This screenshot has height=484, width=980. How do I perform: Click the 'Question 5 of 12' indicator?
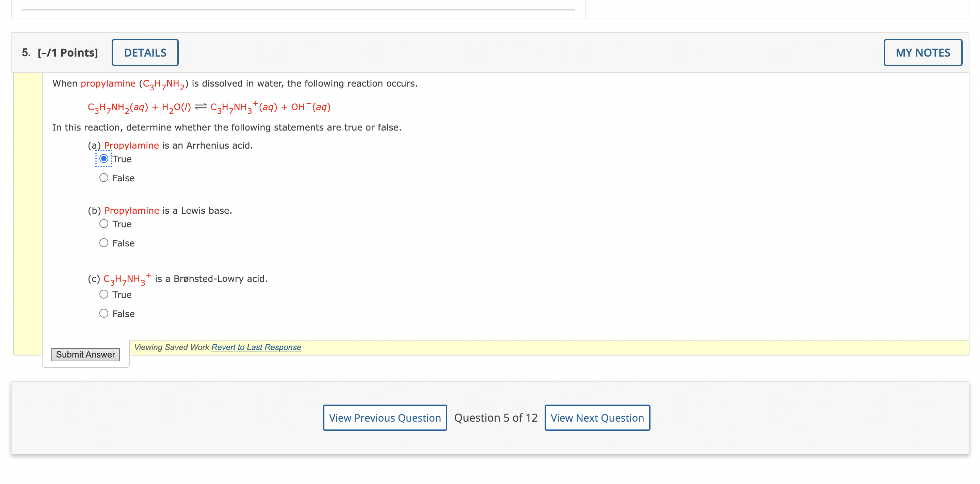[495, 417]
